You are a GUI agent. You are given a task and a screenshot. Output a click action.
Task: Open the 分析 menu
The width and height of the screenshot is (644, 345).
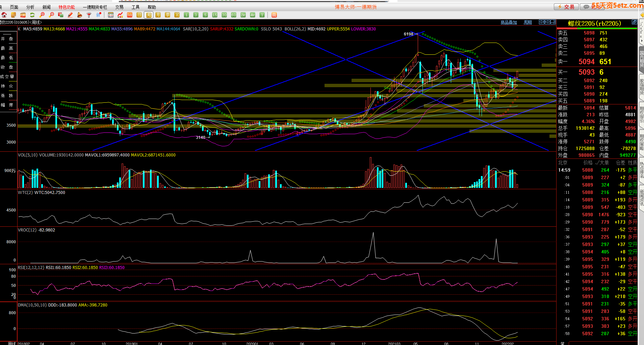click(x=30, y=7)
